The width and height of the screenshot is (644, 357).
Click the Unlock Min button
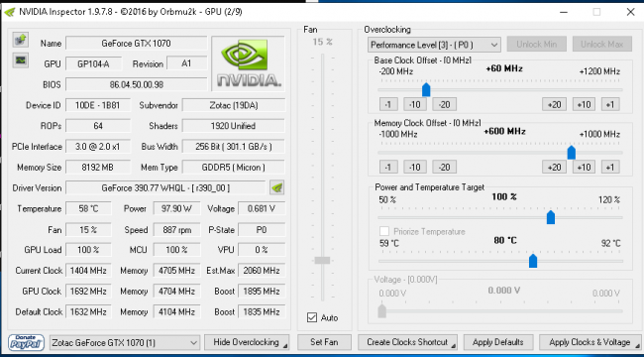click(537, 44)
